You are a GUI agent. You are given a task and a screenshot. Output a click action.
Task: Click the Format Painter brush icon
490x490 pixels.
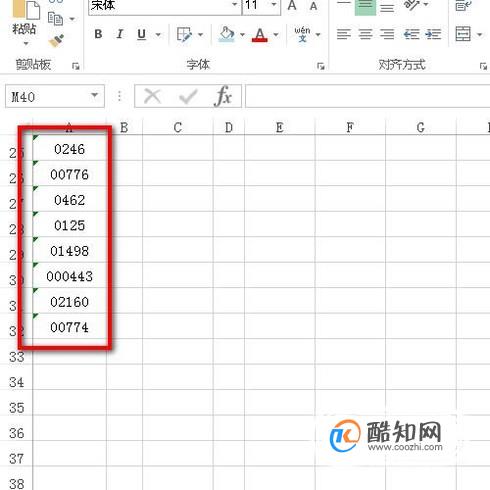[x=56, y=41]
